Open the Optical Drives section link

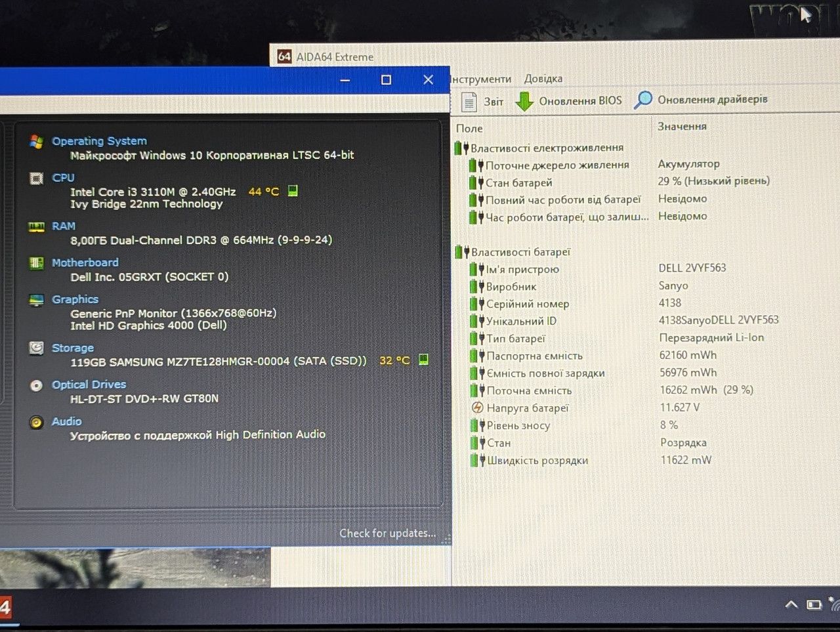click(89, 385)
